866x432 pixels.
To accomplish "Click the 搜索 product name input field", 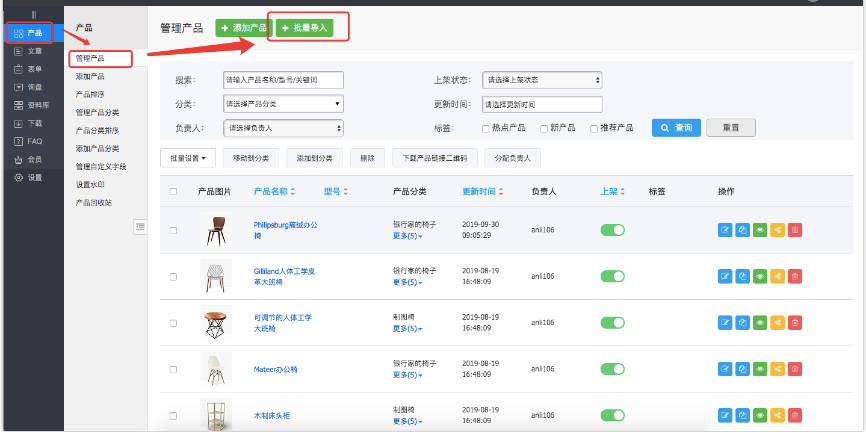I will coord(283,79).
